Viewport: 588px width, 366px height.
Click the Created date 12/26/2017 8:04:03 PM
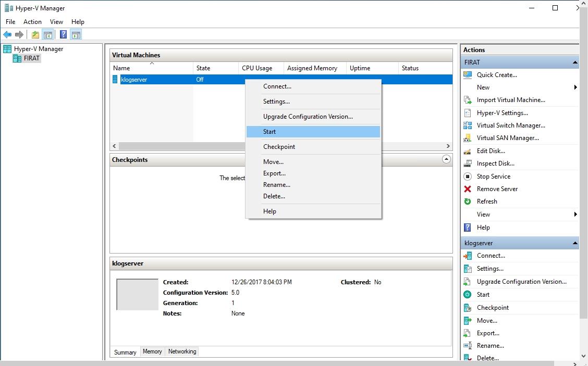click(261, 282)
